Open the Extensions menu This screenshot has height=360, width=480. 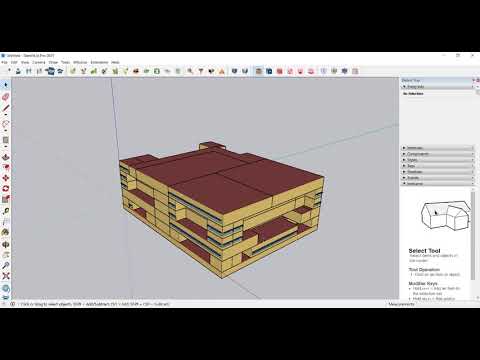pos(99,62)
